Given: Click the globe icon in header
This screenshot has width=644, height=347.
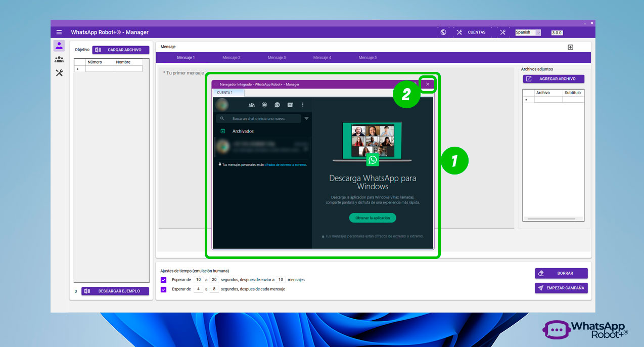Looking at the screenshot, I should click(443, 32).
